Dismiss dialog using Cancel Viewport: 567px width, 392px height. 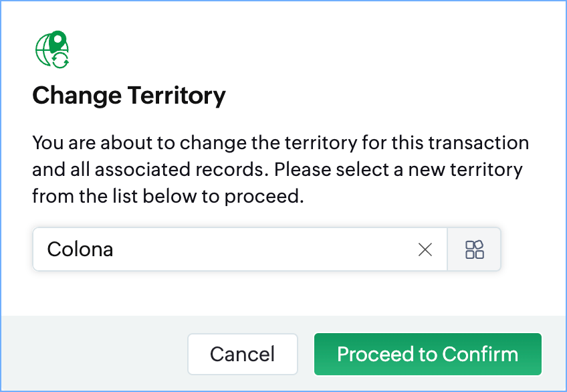(x=242, y=354)
